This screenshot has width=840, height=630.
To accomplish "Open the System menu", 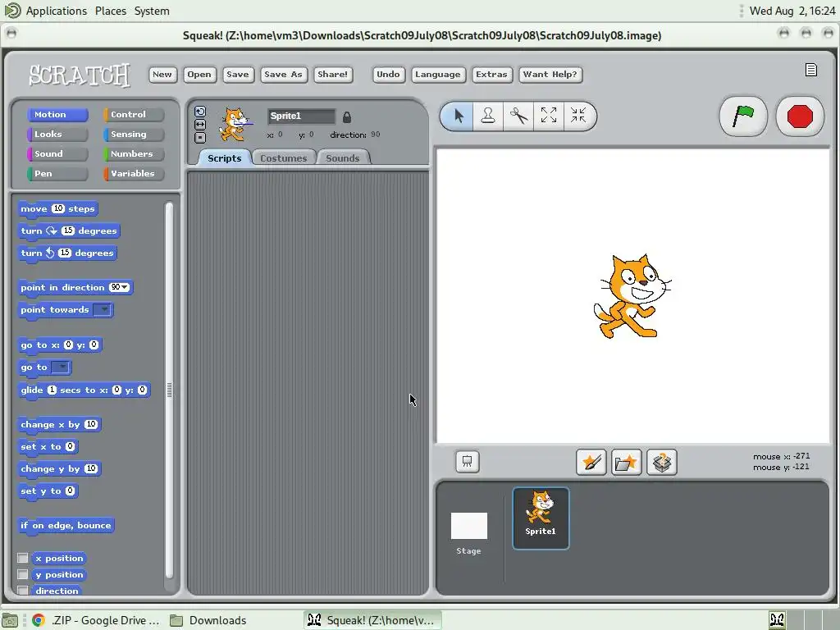I will click(x=152, y=11).
